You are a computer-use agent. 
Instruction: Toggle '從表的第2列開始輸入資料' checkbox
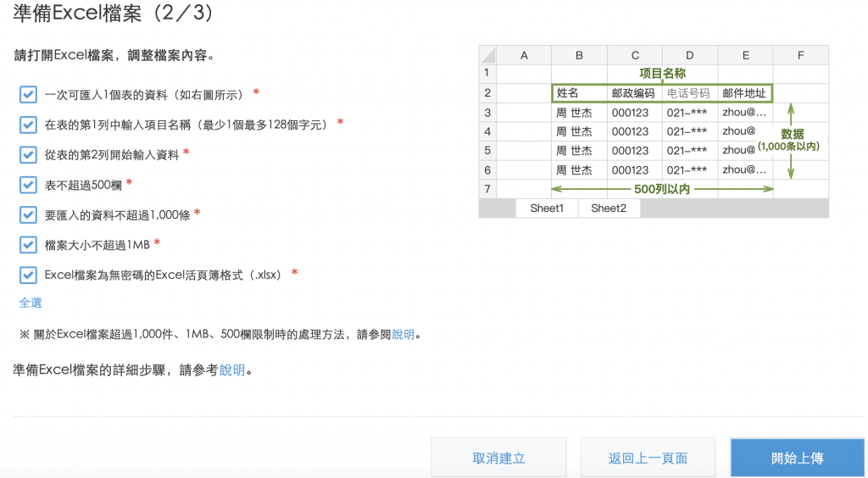28,154
